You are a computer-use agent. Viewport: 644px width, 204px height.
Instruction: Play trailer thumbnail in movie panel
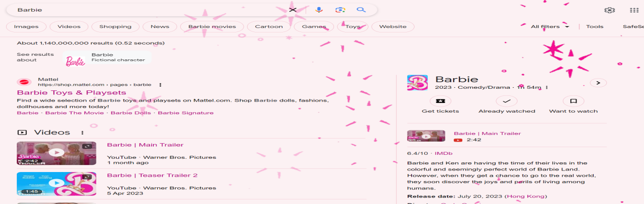(x=426, y=136)
